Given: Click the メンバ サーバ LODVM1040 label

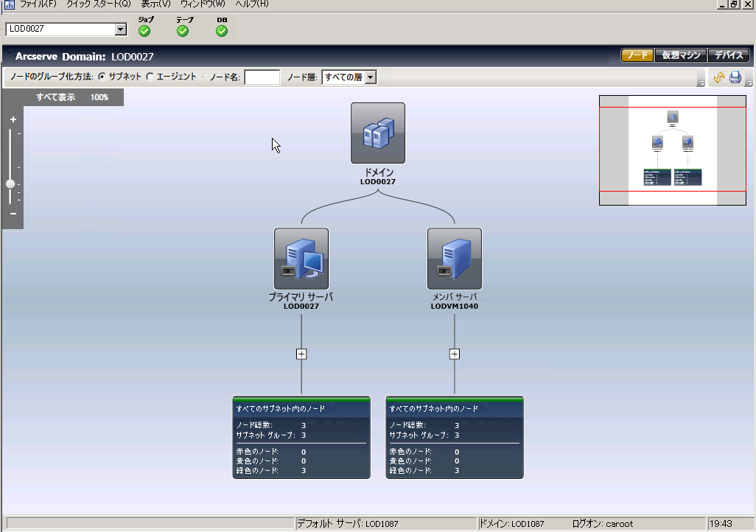Looking at the screenshot, I should (455, 301).
